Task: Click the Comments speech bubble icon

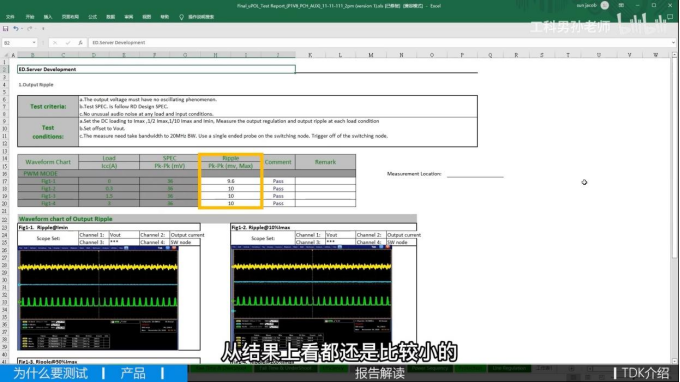Action: pyautogui.click(x=670, y=17)
